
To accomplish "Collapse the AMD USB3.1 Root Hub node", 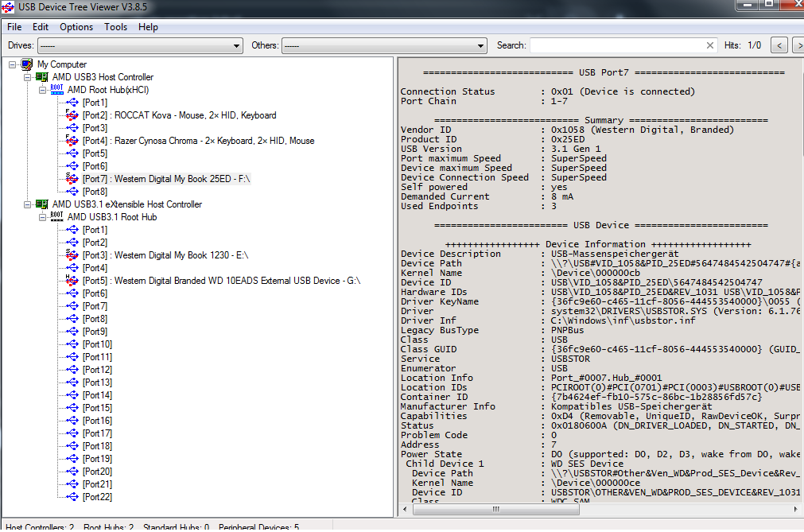I will coord(43,217).
